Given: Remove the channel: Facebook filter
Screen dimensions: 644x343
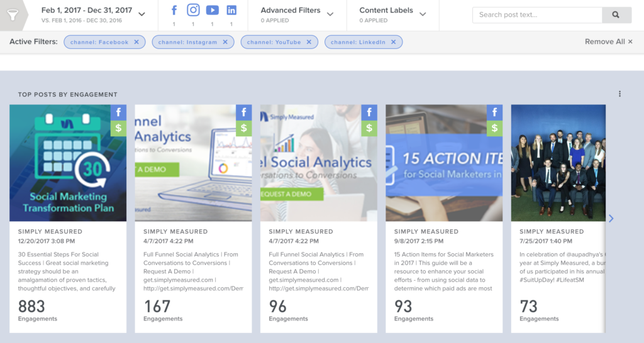Looking at the screenshot, I should click(x=136, y=42).
